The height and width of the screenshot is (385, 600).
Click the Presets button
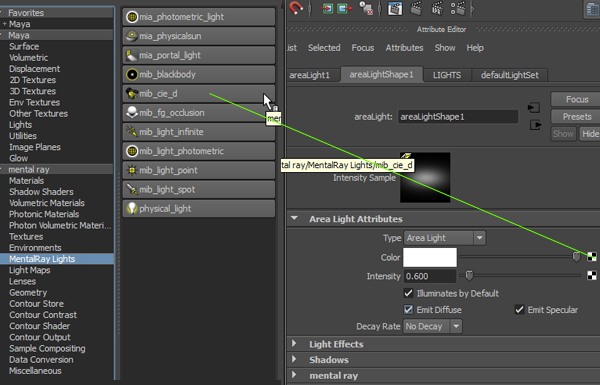577,117
